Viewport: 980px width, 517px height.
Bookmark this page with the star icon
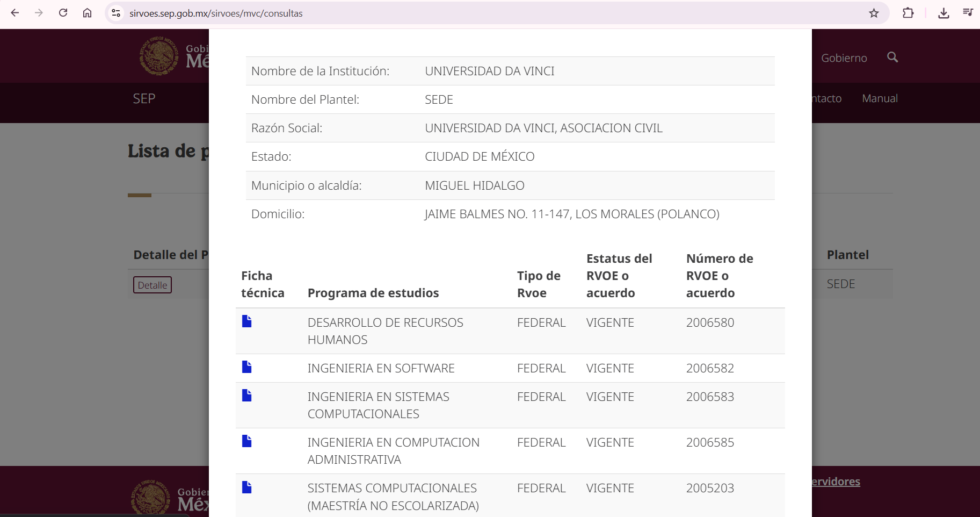point(874,13)
